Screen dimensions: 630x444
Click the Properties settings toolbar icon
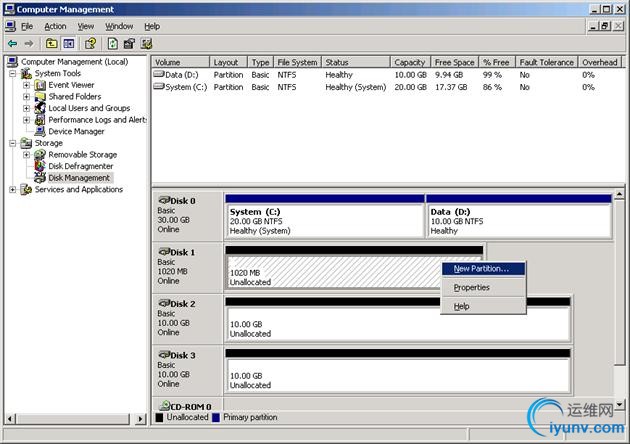tap(129, 43)
